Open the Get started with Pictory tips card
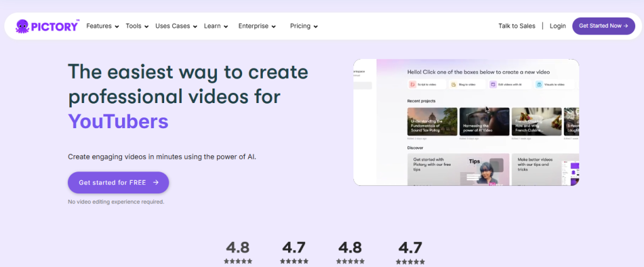Screen dimensions: 644x267 click(458, 170)
